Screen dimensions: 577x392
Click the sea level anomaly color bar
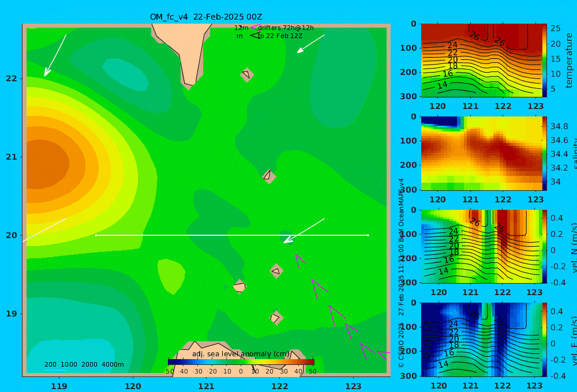[x=241, y=362]
